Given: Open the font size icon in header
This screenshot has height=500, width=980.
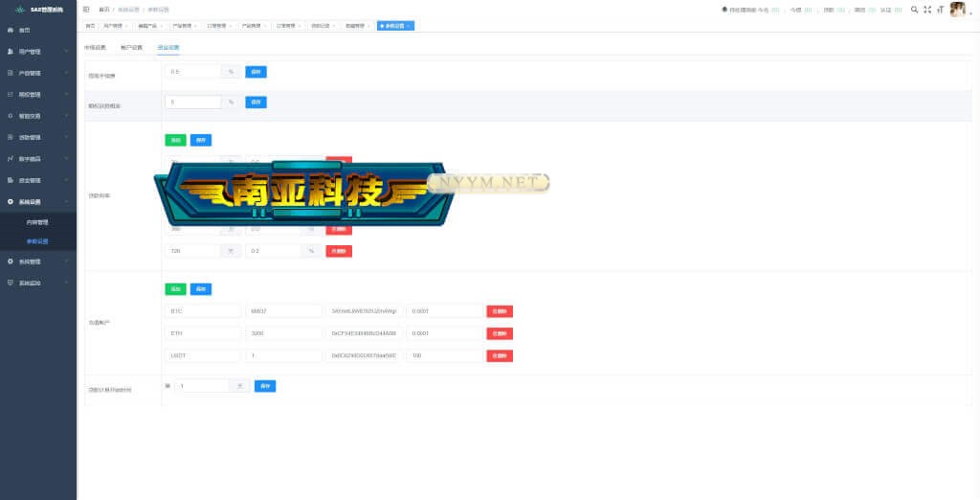Looking at the screenshot, I should 940,10.
